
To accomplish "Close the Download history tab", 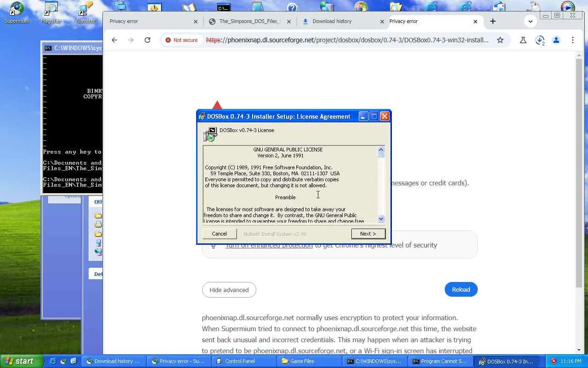I will pyautogui.click(x=382, y=21).
